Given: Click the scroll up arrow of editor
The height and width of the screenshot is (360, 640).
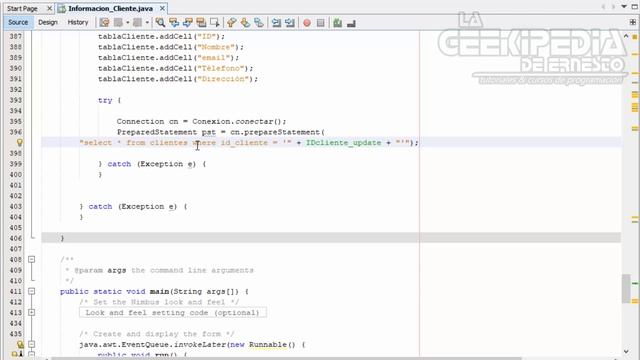Looking at the screenshot, I should [626, 36].
